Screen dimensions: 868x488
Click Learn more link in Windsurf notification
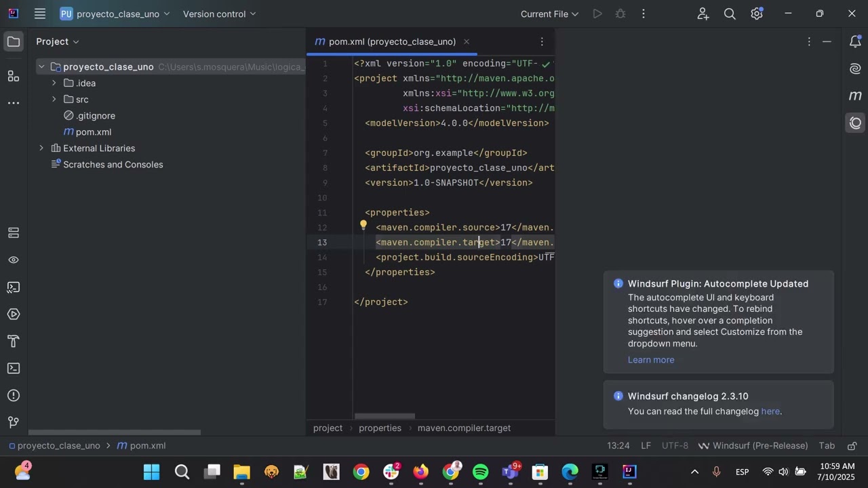tap(651, 360)
